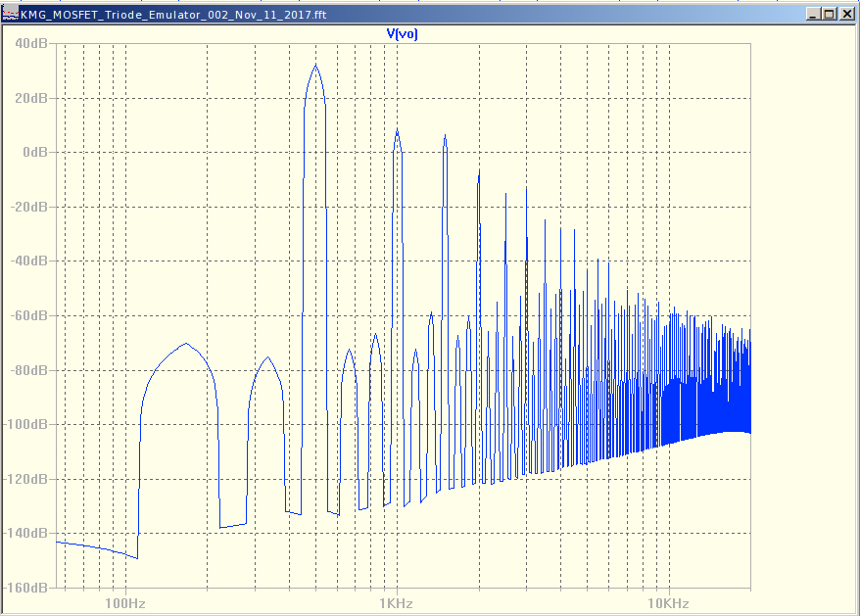The height and width of the screenshot is (616, 860).
Task: Click the tallest spectrum peak near 500Hz
Action: coord(315,66)
